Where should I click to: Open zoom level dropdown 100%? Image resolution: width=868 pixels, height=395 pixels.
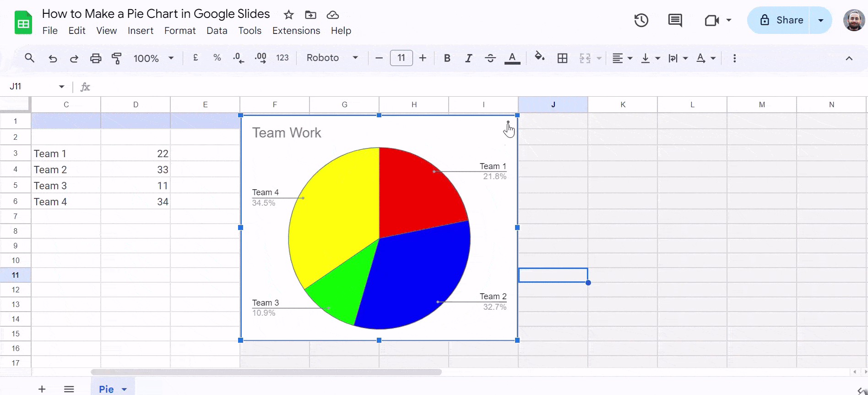[153, 58]
